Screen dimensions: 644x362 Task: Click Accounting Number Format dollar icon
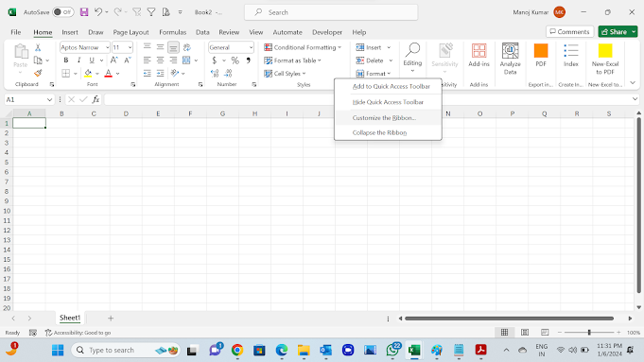(x=215, y=60)
